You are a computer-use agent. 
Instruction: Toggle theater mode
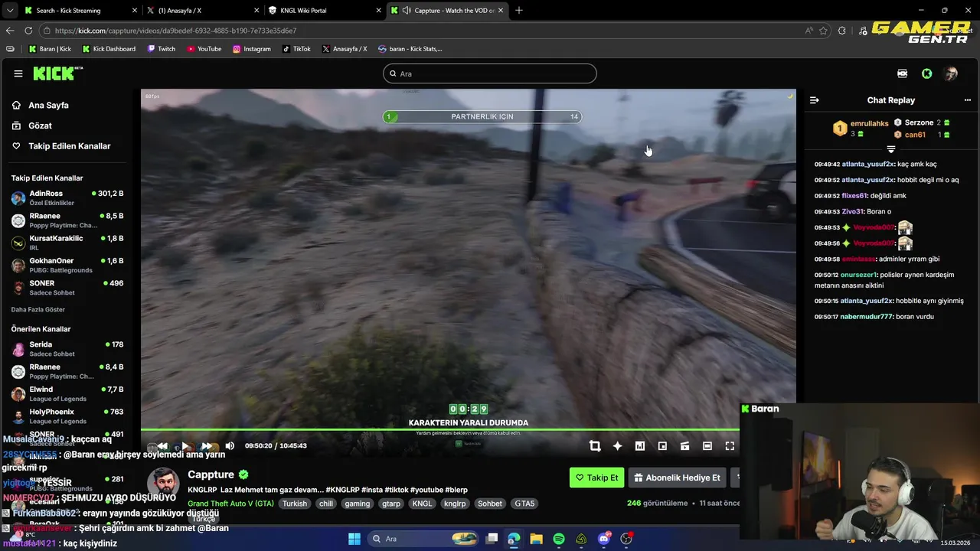[707, 446]
